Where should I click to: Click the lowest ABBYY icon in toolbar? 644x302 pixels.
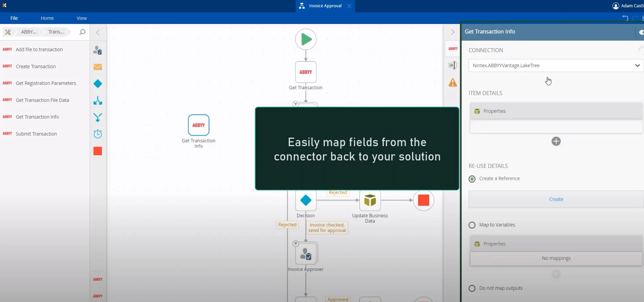click(98, 296)
